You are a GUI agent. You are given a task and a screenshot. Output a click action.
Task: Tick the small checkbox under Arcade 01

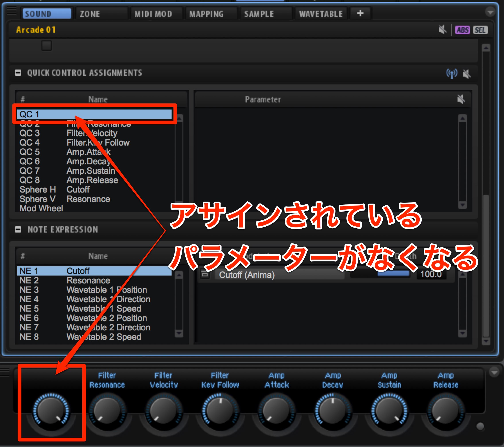[x=47, y=46]
